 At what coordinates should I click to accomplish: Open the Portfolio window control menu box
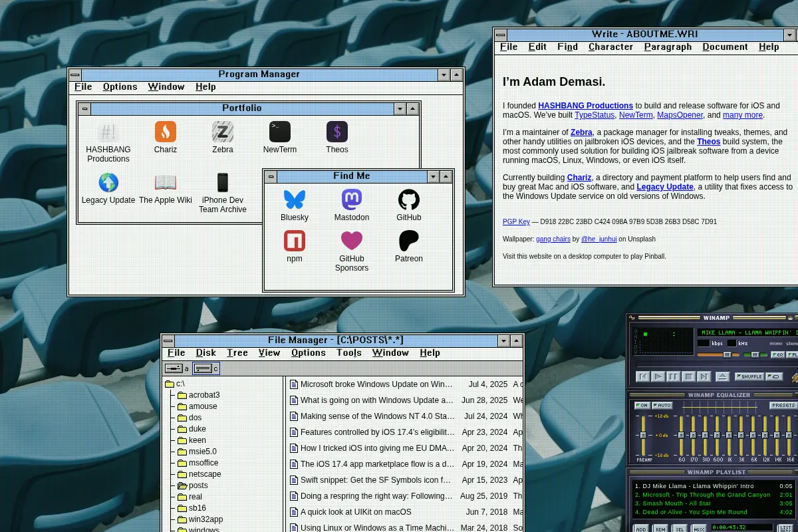(84, 108)
